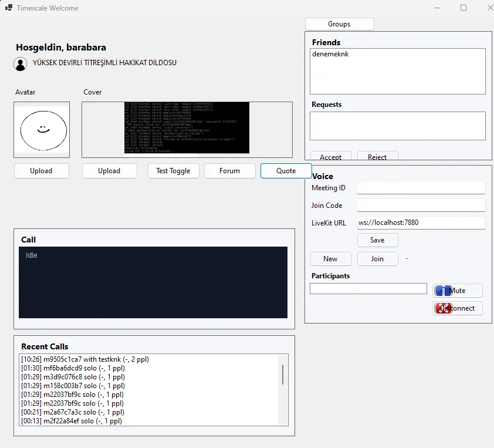This screenshot has width=494, height=448.
Task: Accept the friend request
Action: click(330, 157)
